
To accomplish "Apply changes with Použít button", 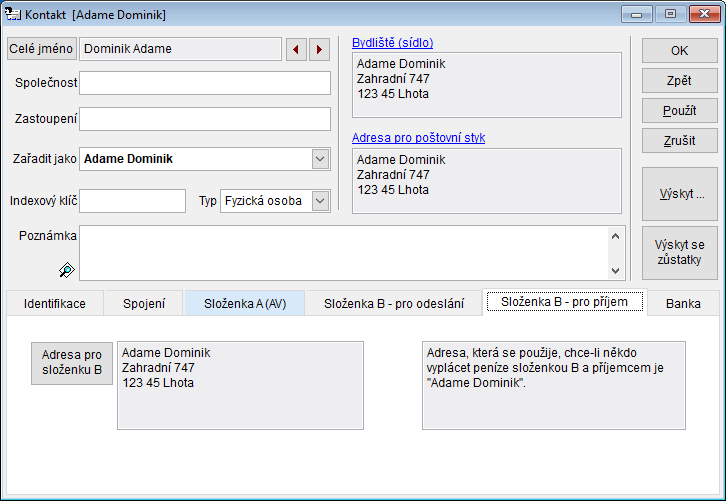I will click(679, 110).
